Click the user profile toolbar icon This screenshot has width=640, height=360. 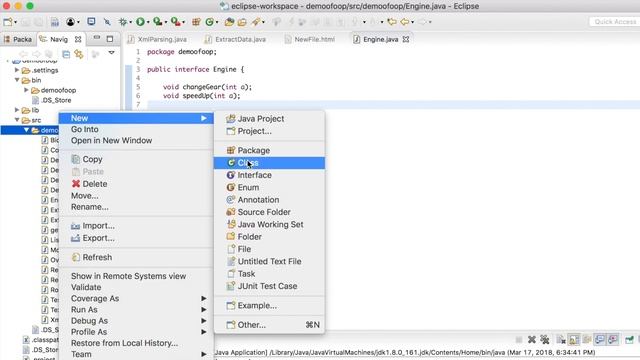pos(70,22)
